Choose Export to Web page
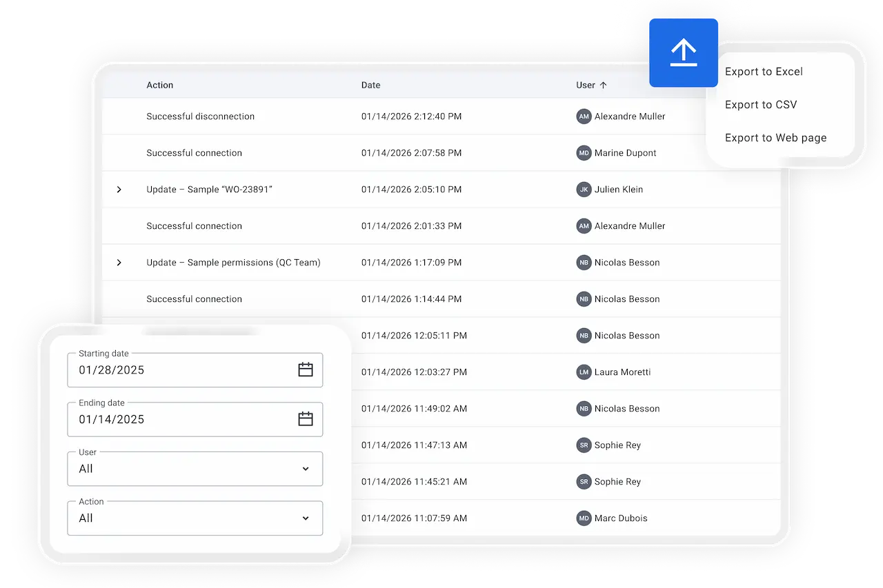This screenshot has height=588, width=883. pos(775,137)
